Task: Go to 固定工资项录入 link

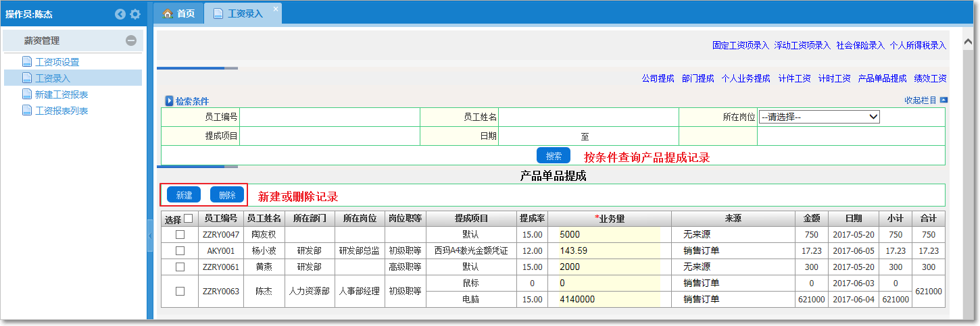Action: click(x=740, y=45)
